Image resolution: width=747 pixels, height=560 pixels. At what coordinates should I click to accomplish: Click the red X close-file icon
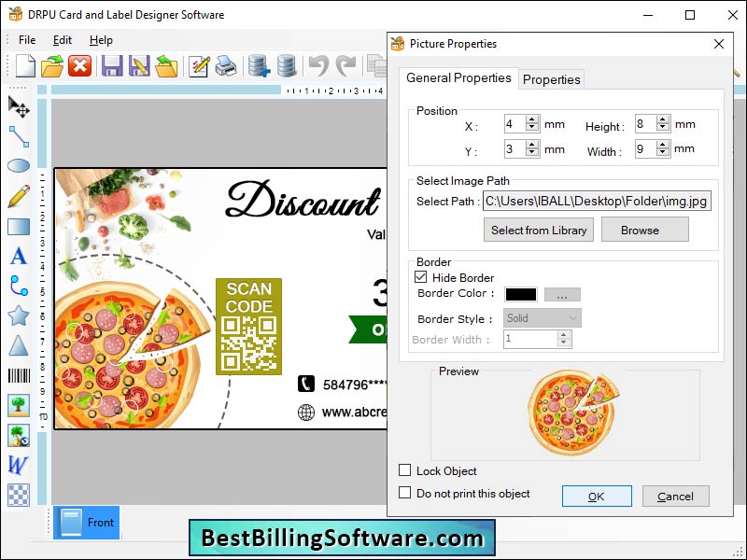[79, 65]
